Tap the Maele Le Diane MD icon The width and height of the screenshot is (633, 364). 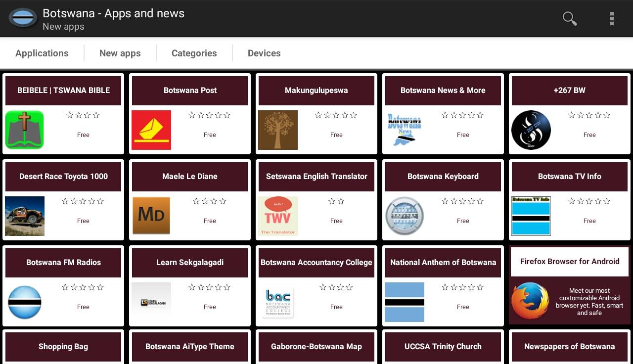point(151,216)
